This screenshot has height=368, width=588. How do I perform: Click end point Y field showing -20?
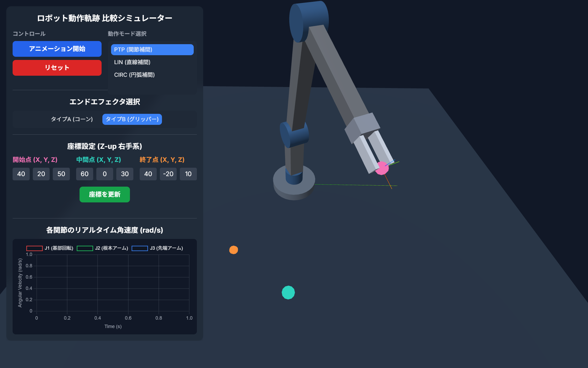click(x=168, y=174)
